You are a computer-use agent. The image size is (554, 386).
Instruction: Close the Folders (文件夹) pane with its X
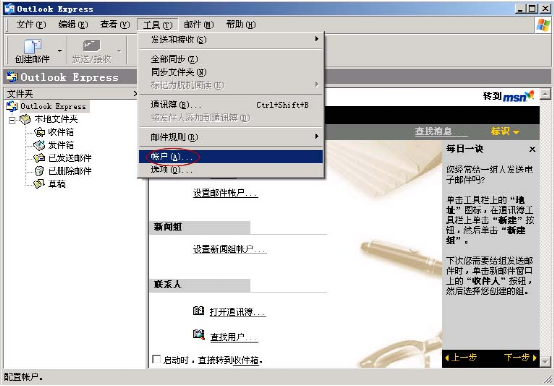135,94
